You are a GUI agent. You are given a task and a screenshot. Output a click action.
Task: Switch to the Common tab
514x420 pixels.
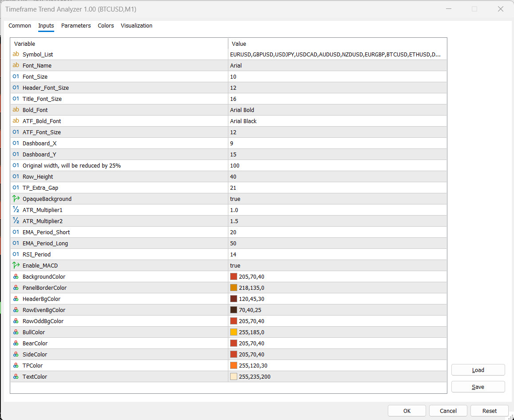pos(20,26)
